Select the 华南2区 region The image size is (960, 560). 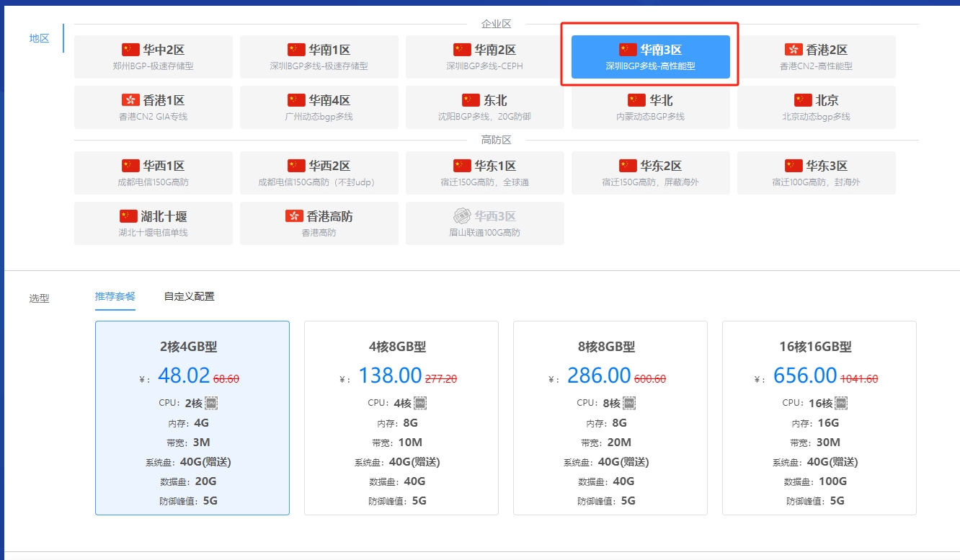(x=485, y=57)
